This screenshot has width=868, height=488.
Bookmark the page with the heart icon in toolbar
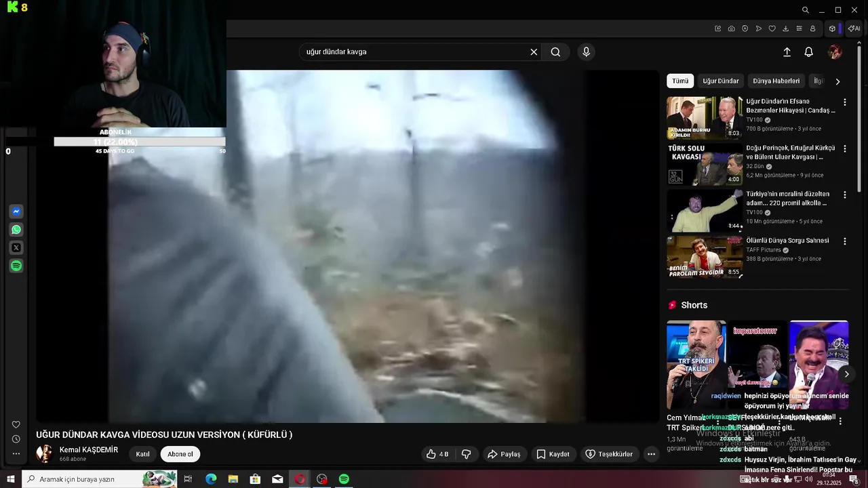772,28
